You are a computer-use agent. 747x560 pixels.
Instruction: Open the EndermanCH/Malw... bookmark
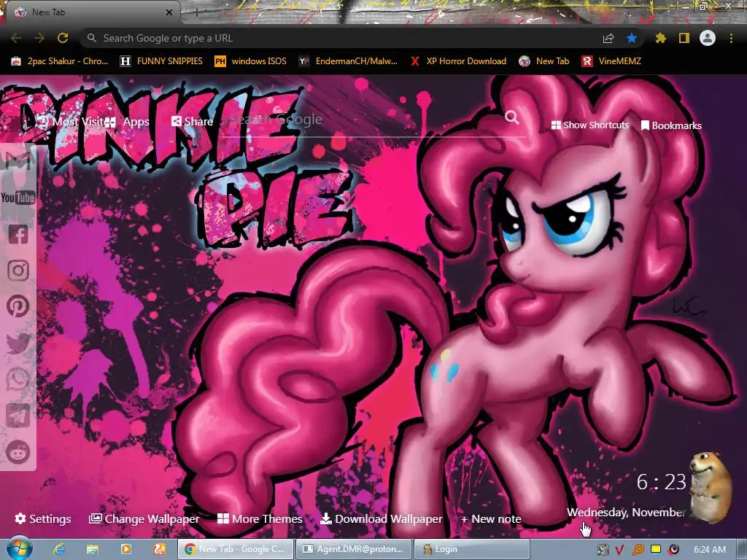pos(348,61)
